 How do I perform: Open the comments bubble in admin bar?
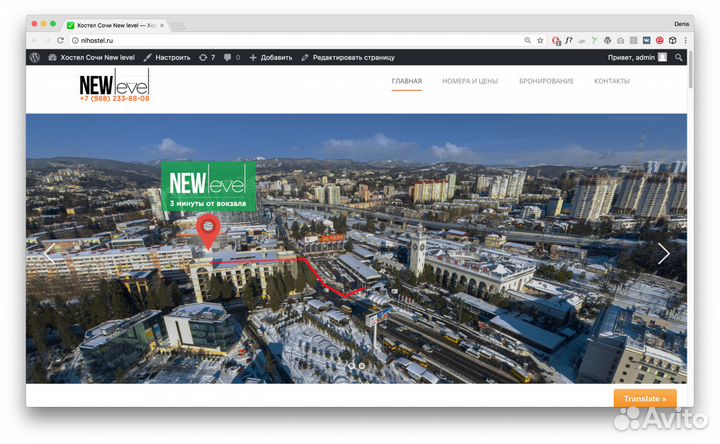click(x=231, y=58)
